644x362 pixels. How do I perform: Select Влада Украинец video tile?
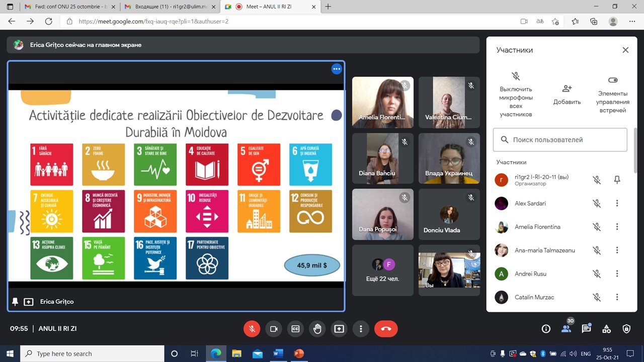[449, 158]
